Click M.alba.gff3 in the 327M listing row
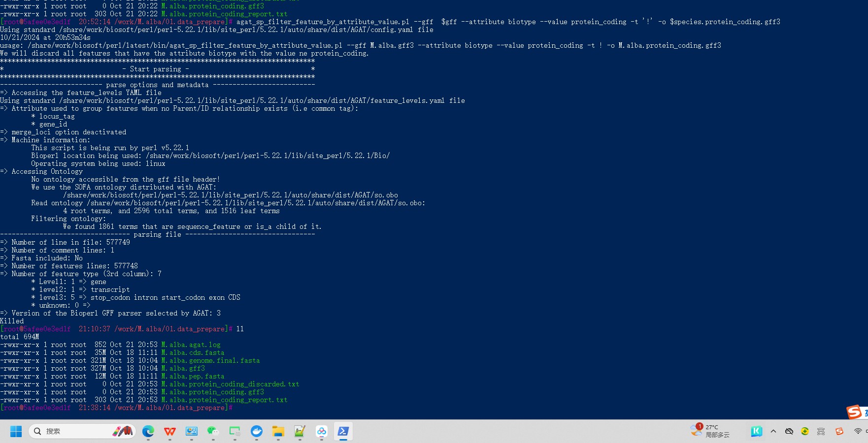The height and width of the screenshot is (443, 868). [183, 369]
